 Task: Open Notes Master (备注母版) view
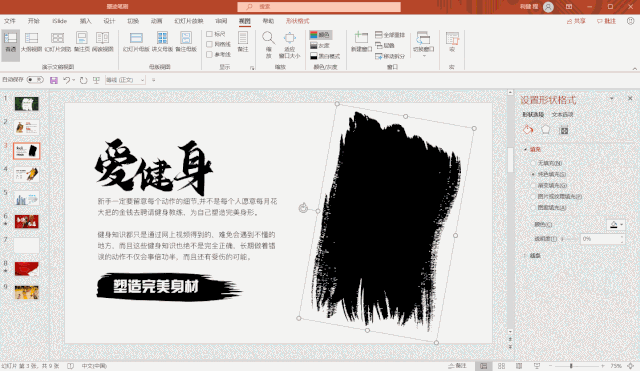coord(186,42)
